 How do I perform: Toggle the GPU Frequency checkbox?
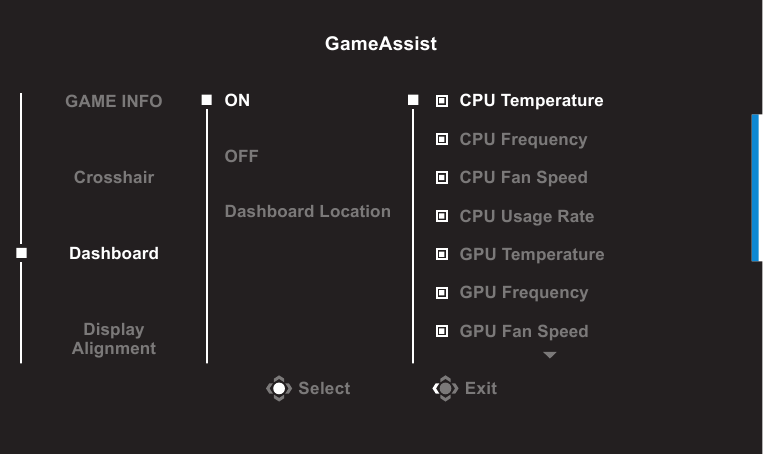442,293
